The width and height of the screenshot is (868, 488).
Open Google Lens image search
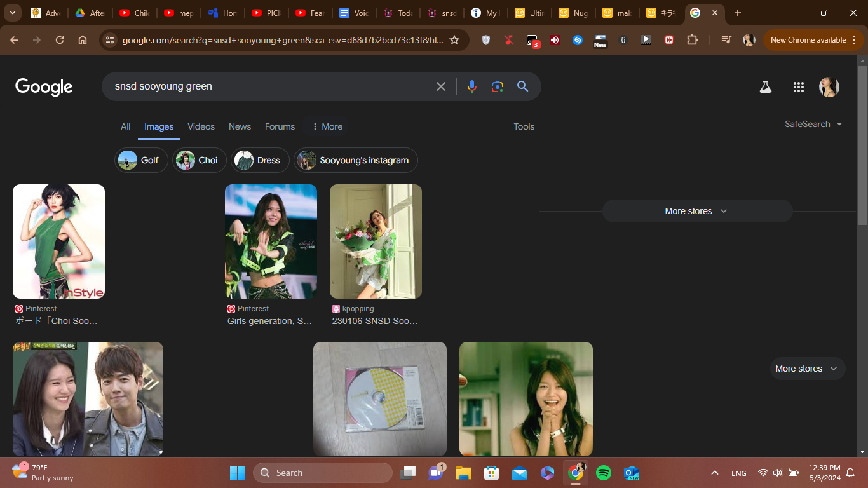498,86
